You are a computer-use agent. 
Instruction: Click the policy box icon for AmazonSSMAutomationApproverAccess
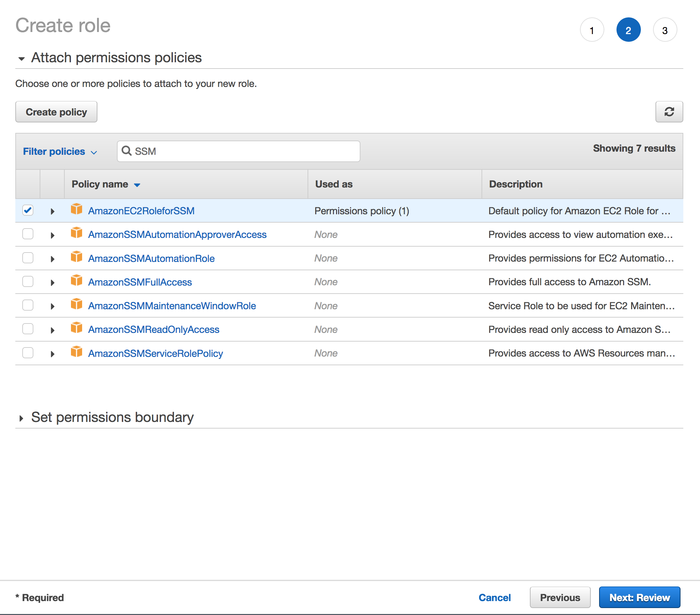click(x=77, y=233)
